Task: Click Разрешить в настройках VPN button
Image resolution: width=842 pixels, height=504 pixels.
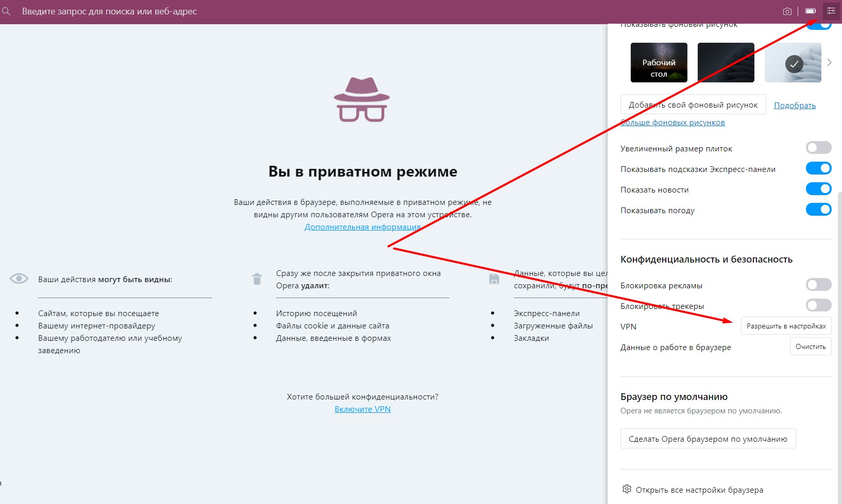Action: [786, 326]
